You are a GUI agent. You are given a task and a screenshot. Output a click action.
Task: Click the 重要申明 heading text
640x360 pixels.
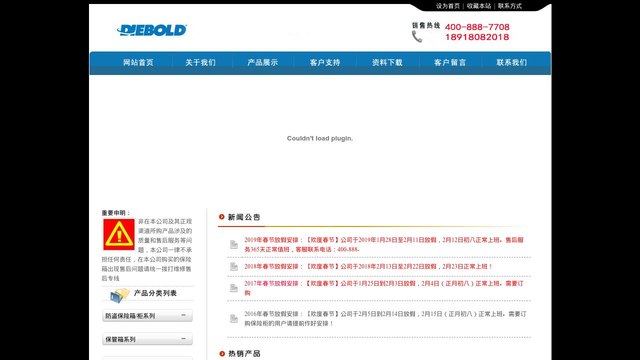pos(116,213)
